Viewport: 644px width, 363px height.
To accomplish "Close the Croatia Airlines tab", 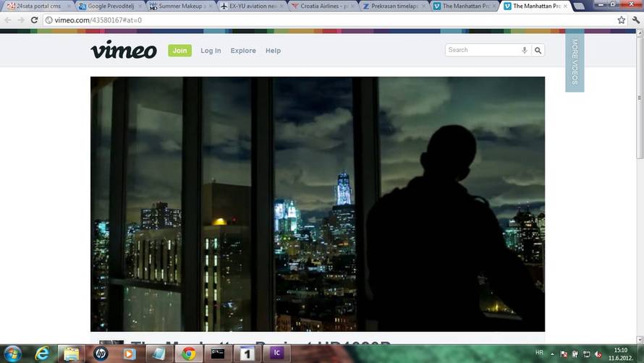I will coord(352,7).
